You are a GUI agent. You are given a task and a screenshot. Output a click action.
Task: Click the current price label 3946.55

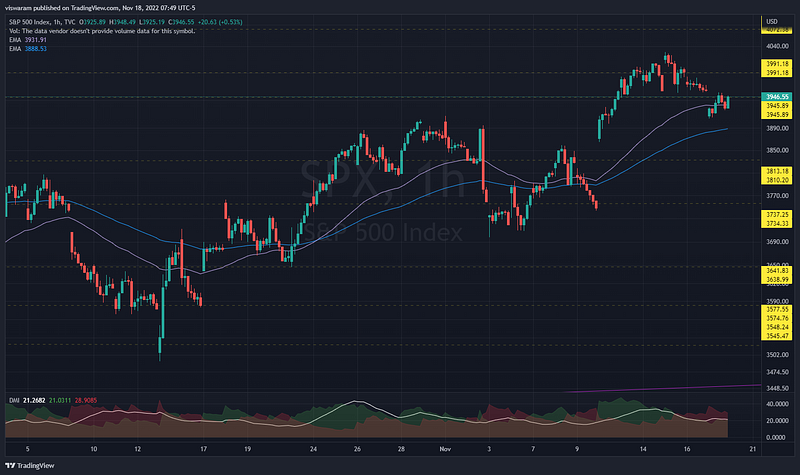point(777,96)
